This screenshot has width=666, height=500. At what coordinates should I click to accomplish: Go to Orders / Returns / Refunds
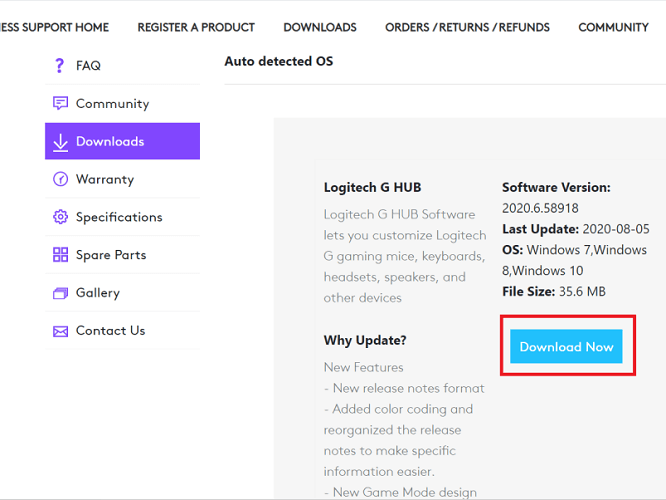467,27
